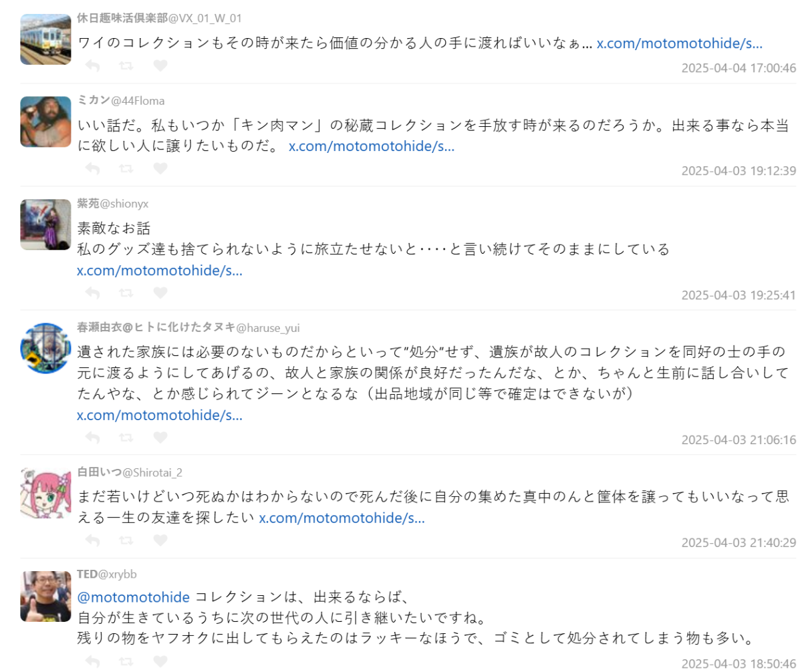Retweet the 春瀬由衣 tweet
Image resolution: width=802 pixels, height=672 pixels.
click(126, 438)
